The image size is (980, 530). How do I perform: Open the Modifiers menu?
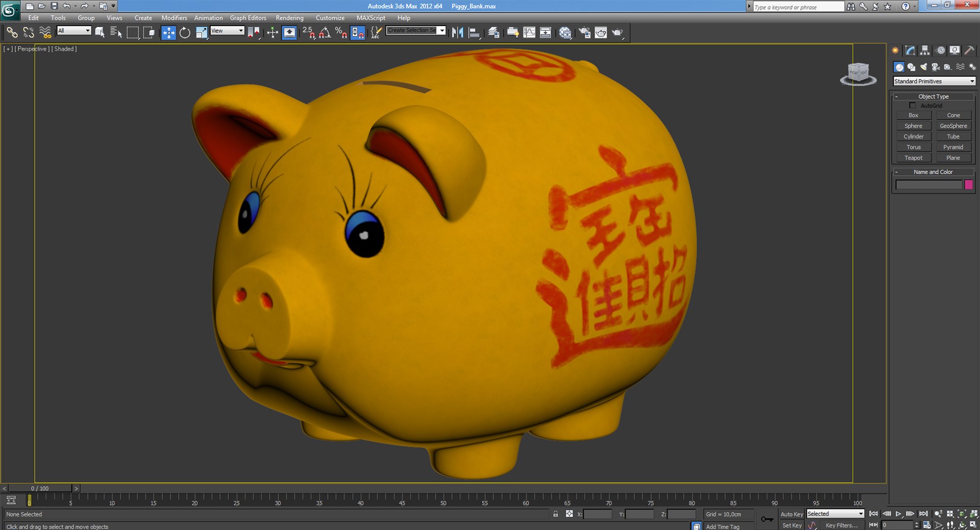[174, 18]
